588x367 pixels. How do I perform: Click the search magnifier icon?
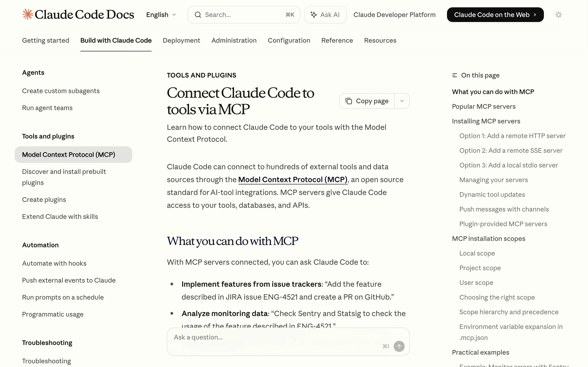click(x=198, y=15)
